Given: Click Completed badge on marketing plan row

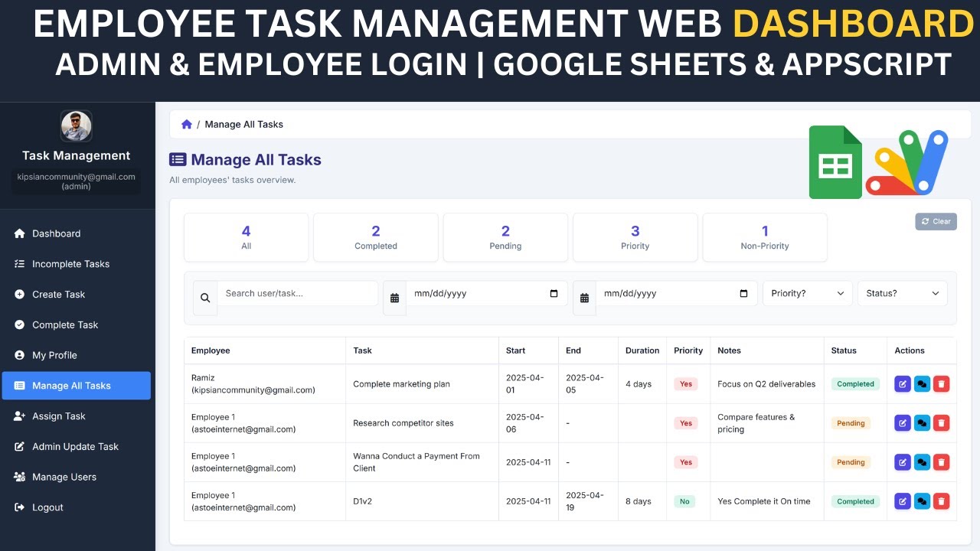Looking at the screenshot, I should (x=855, y=384).
